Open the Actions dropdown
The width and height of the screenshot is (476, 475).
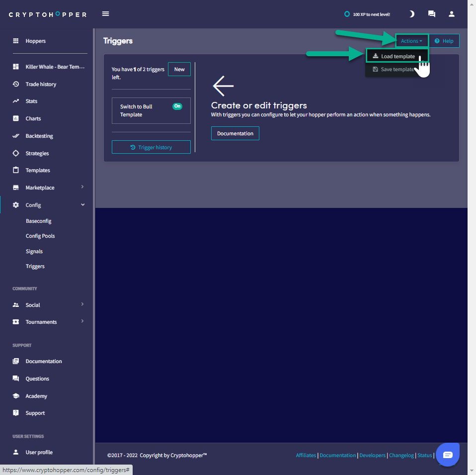(411, 41)
